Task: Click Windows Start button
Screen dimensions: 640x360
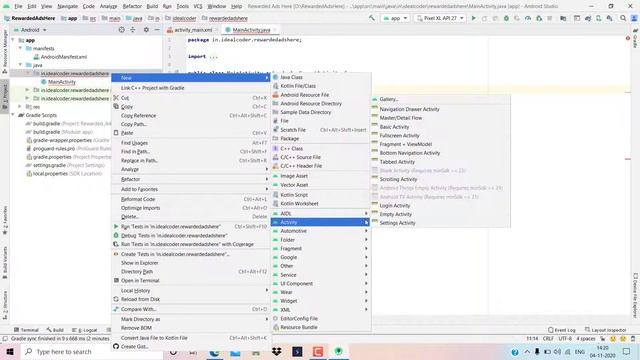Action: coord(10,351)
